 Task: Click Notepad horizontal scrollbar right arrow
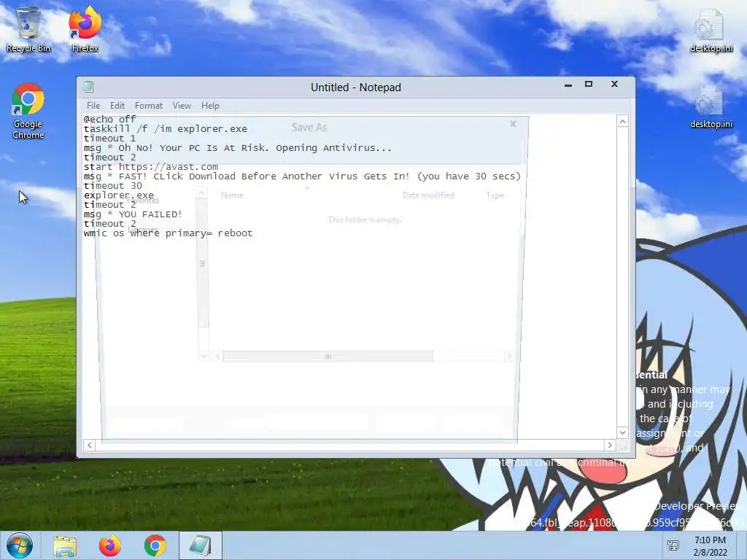pos(610,446)
